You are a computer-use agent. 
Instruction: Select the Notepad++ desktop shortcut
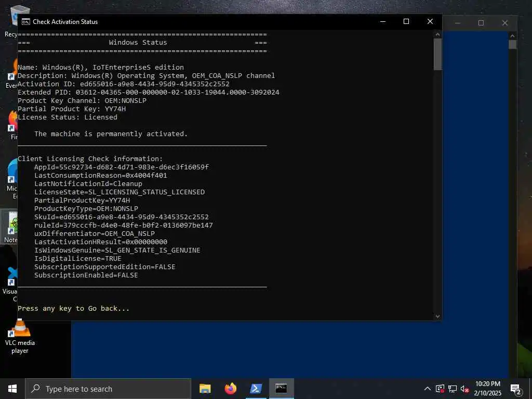click(x=10, y=227)
